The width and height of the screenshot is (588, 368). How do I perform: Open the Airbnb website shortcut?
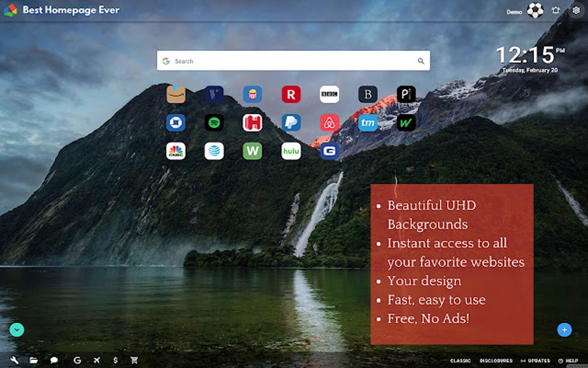pos(329,122)
